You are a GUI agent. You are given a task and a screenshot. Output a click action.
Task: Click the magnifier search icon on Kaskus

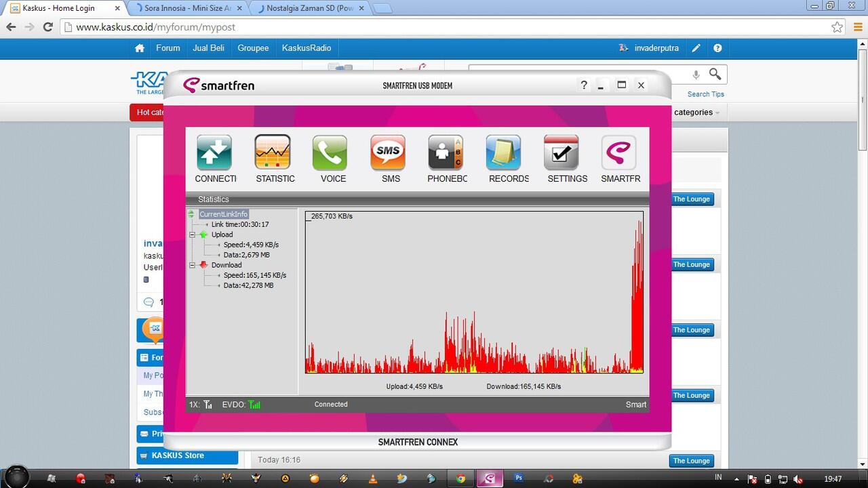coord(715,74)
